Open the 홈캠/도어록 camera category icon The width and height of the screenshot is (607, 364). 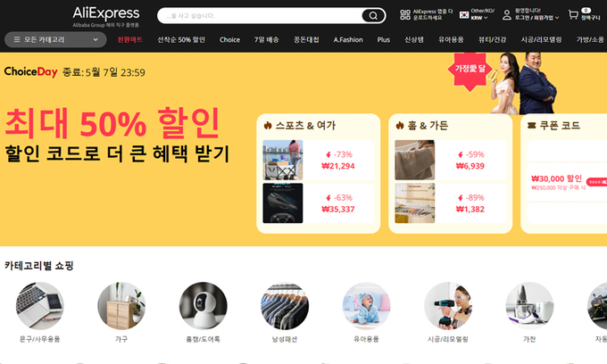[x=203, y=306]
